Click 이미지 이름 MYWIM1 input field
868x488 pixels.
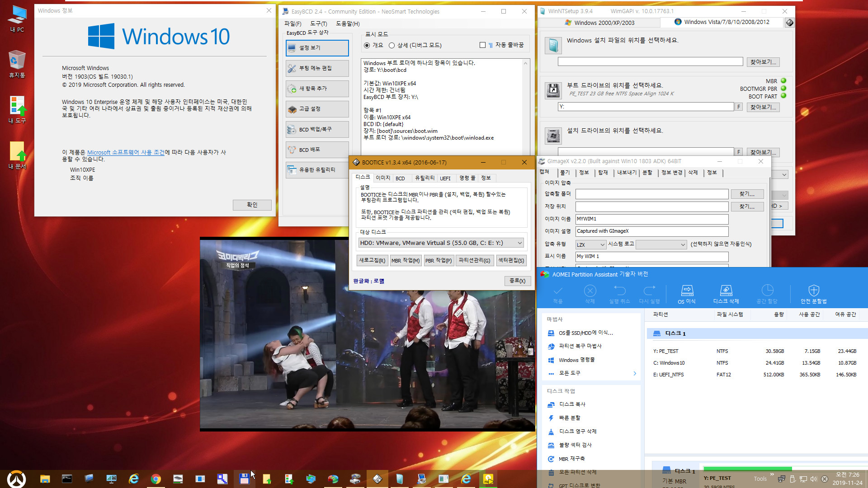pyautogui.click(x=651, y=219)
